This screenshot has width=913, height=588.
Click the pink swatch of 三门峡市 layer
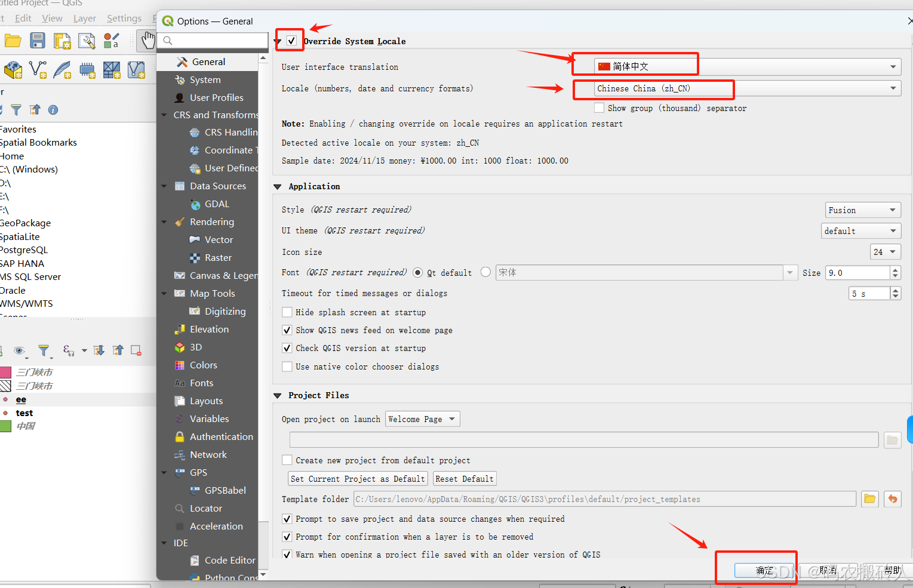(5, 372)
